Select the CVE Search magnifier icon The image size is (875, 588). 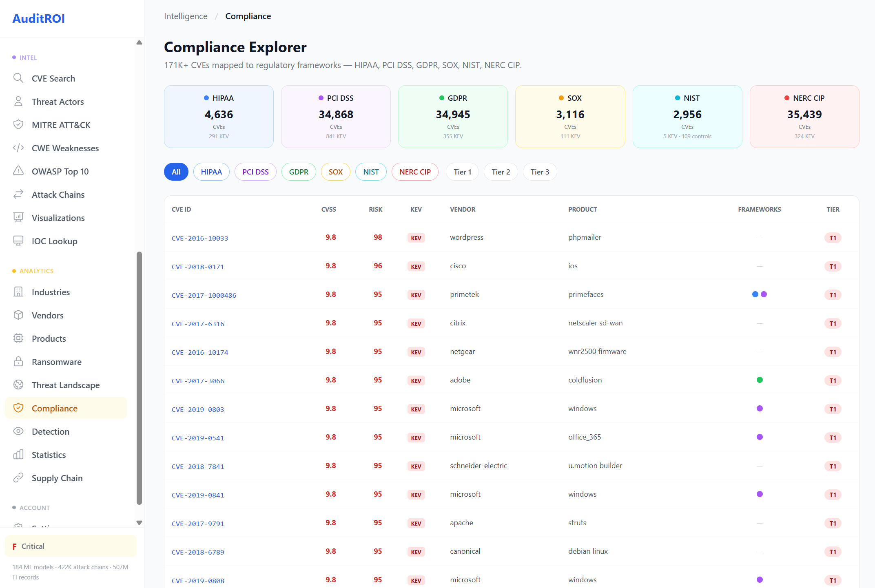tap(18, 78)
